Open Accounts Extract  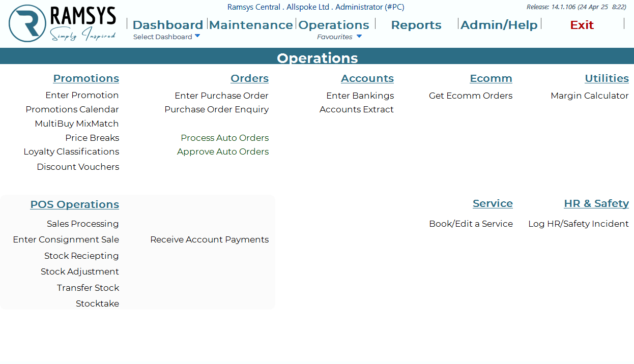click(x=357, y=109)
